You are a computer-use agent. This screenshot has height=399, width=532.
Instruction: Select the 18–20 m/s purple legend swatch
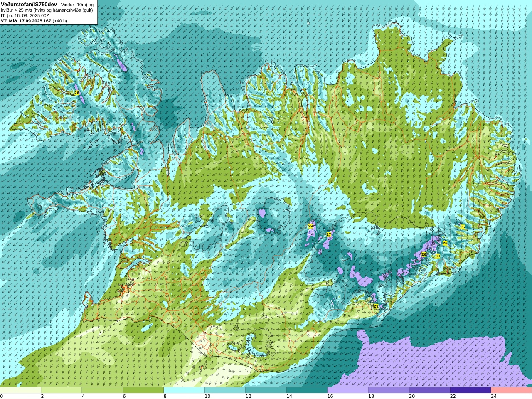pos(389,390)
